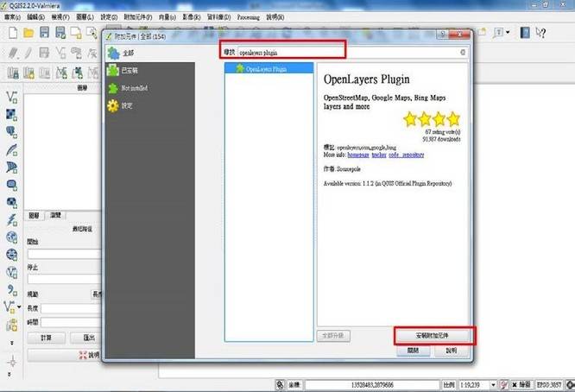
Task: Select the Not installed plugins tab
Action: tap(150, 88)
